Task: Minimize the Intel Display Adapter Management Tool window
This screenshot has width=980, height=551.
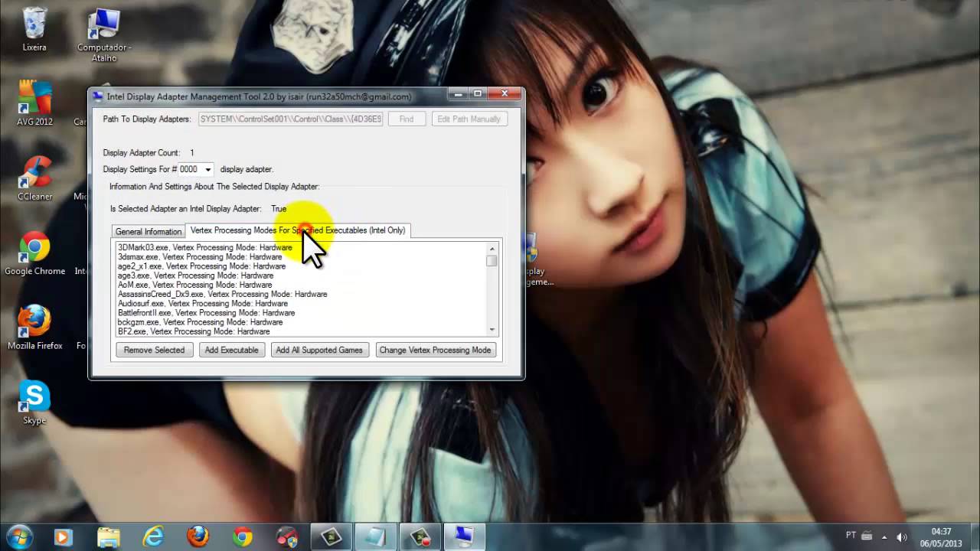Action: [x=458, y=94]
